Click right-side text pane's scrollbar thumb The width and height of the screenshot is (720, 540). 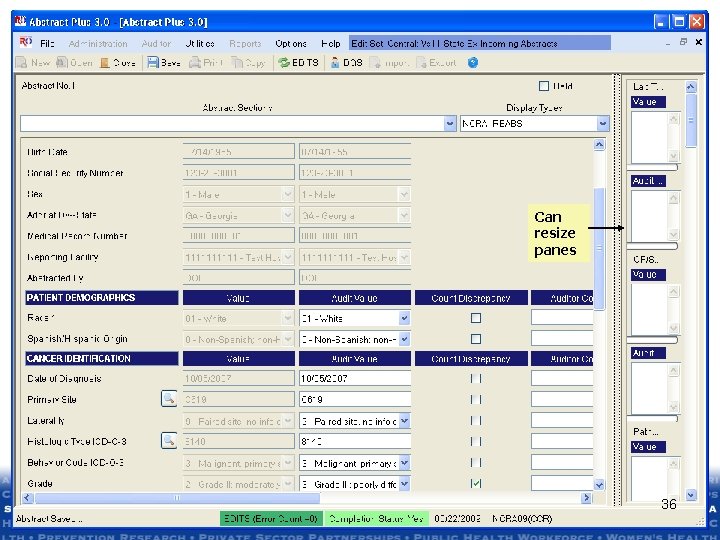pyautogui.click(x=691, y=121)
